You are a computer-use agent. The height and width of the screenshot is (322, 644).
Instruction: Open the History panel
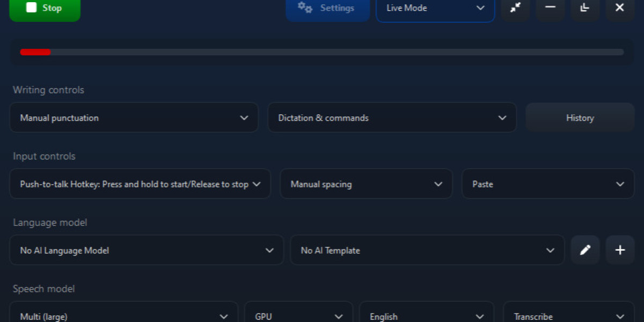tap(580, 118)
